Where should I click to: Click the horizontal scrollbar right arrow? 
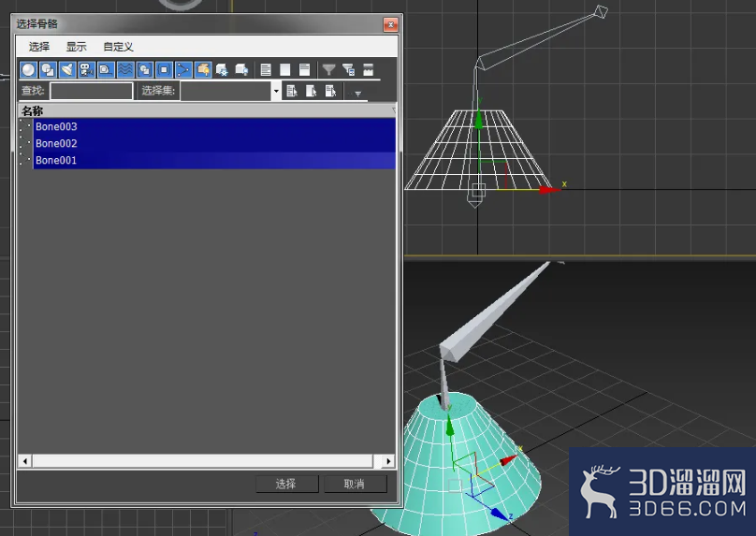coord(388,461)
